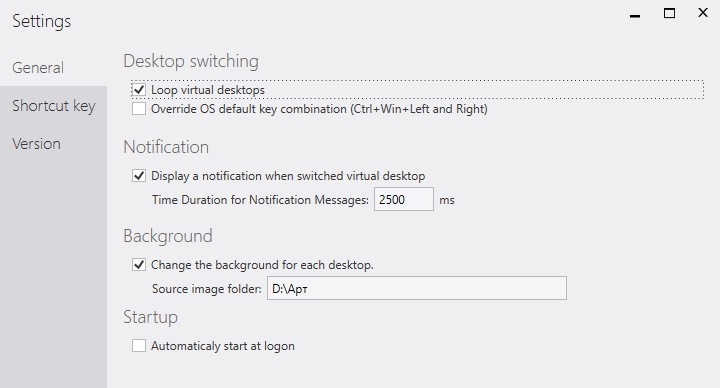The height and width of the screenshot is (388, 720).
Task: Switch to the Shortcut key tab
Action: click(x=53, y=106)
